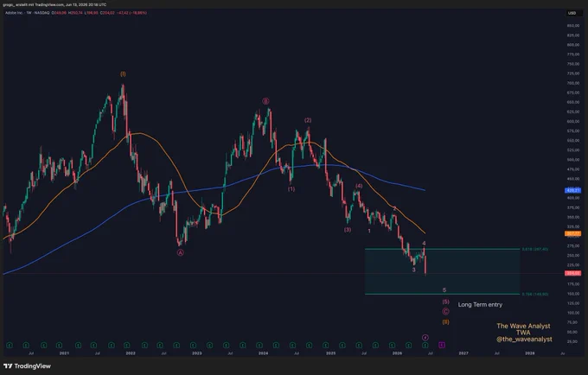Screen dimensions: 588x375
Task: Click the 2027 label on time axis
Action: tap(463, 353)
